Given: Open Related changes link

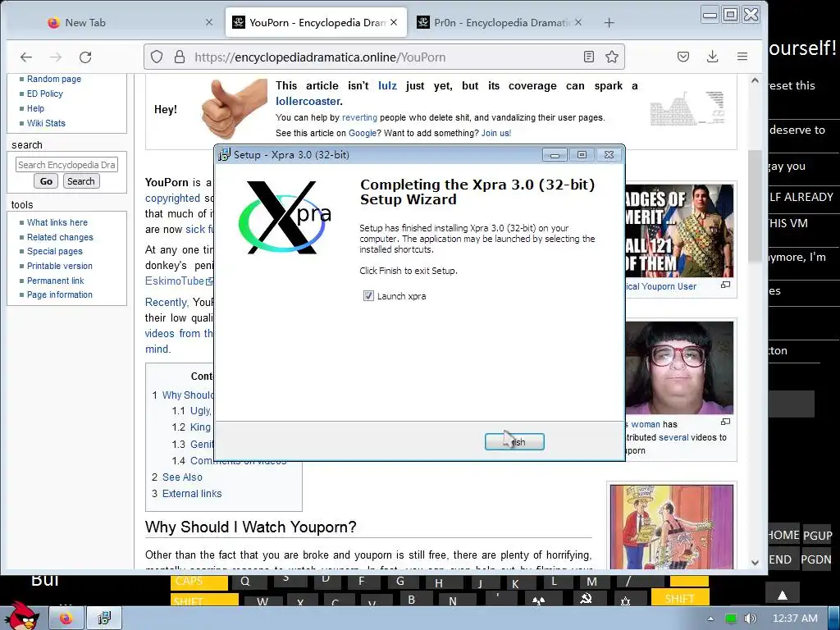Looking at the screenshot, I should coord(60,237).
